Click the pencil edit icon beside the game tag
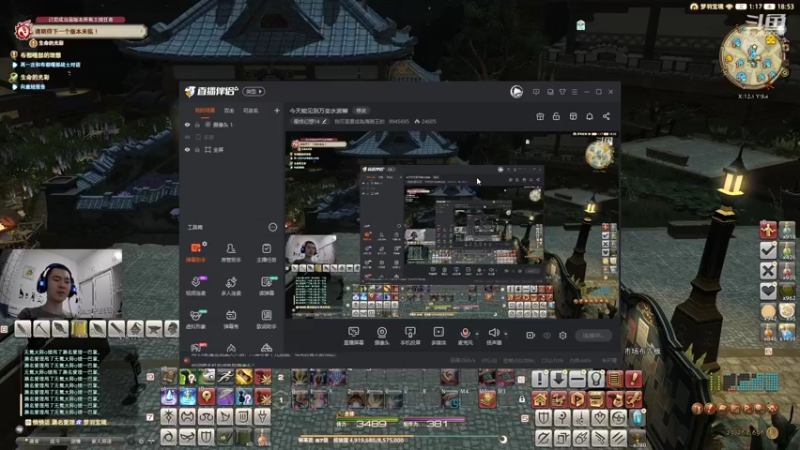The image size is (800, 450). tap(324, 121)
